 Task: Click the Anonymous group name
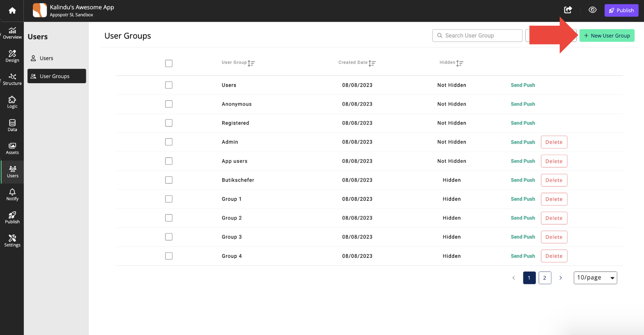pyautogui.click(x=237, y=104)
